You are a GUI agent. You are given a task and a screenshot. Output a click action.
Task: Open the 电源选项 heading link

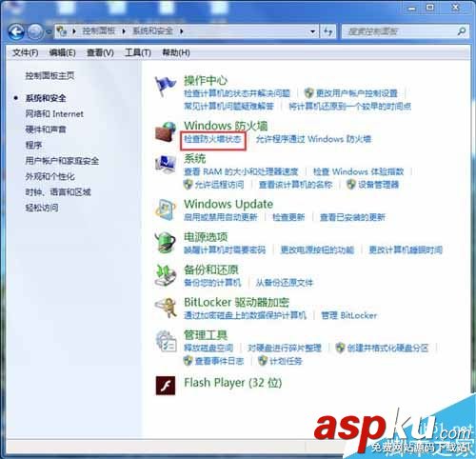(206, 237)
